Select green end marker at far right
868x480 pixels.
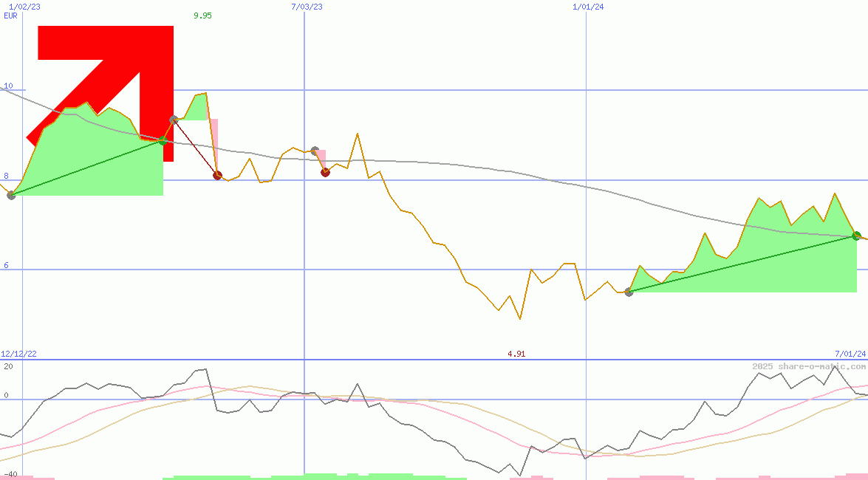tap(856, 236)
